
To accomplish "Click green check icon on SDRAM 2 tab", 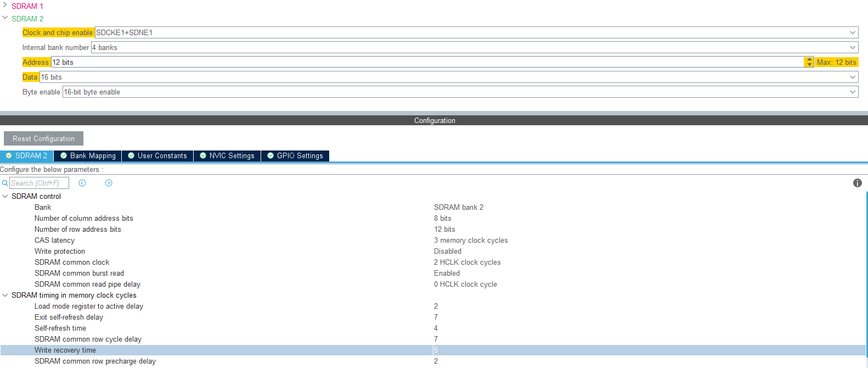I will pyautogui.click(x=9, y=155).
